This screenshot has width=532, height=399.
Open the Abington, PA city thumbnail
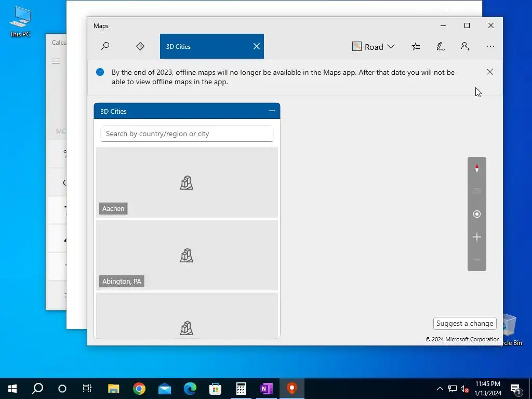tap(187, 255)
